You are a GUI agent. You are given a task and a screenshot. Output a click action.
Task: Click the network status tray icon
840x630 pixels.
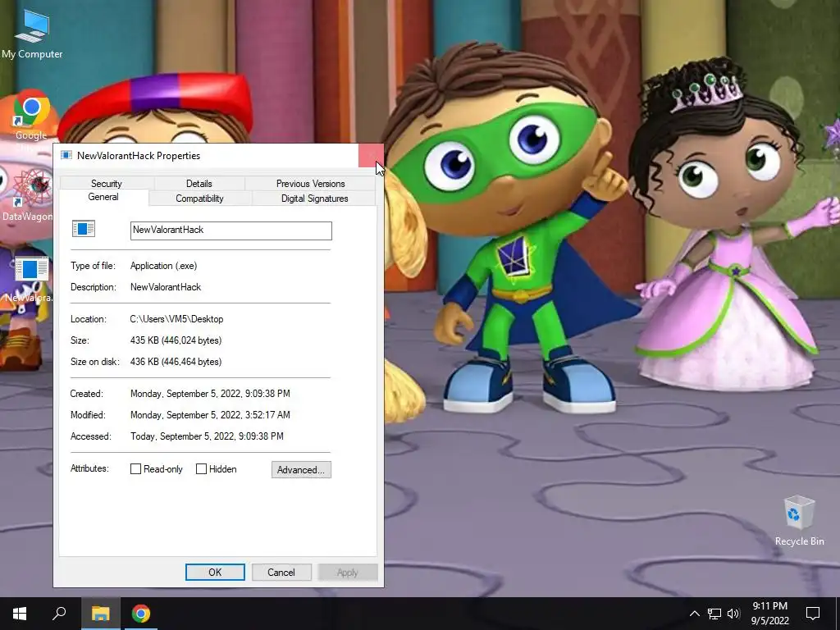(714, 614)
